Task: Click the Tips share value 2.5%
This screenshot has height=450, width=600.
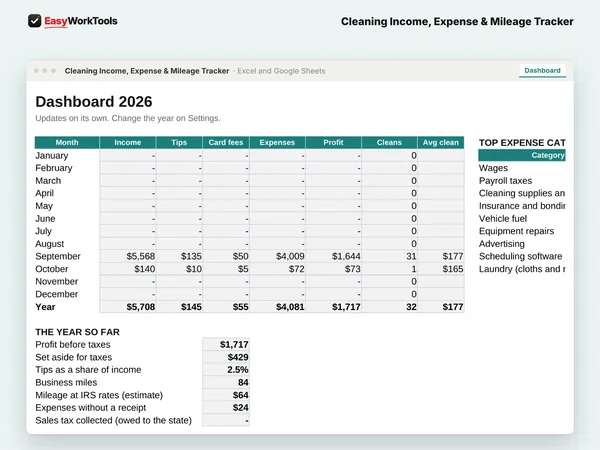Action: [226, 370]
